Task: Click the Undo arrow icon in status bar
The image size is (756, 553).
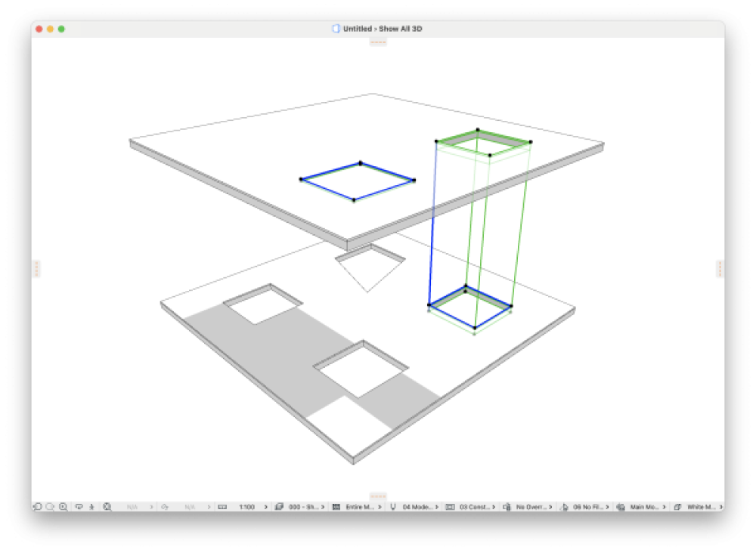Action: pyautogui.click(x=36, y=507)
